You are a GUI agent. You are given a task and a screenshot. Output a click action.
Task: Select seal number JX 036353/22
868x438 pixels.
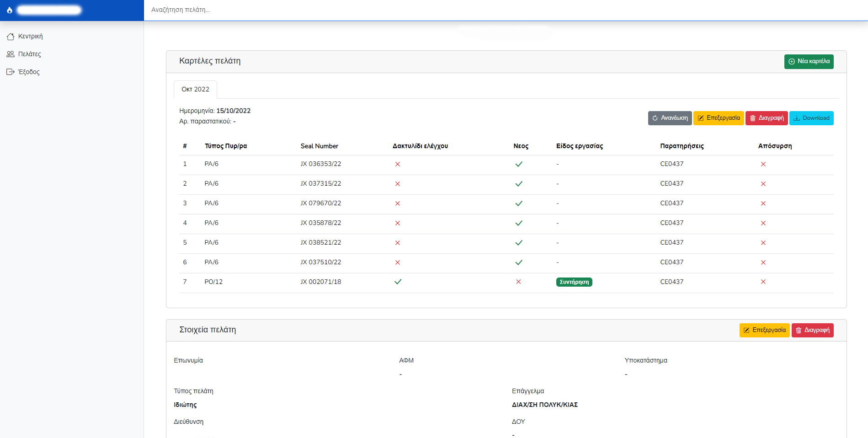point(320,164)
